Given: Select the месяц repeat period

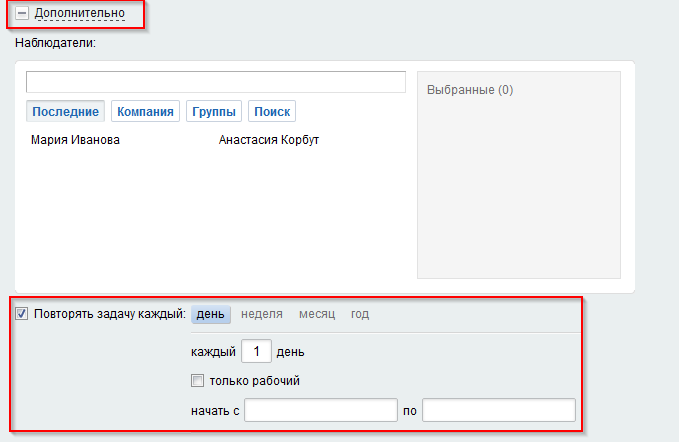Looking at the screenshot, I should pos(317,314).
